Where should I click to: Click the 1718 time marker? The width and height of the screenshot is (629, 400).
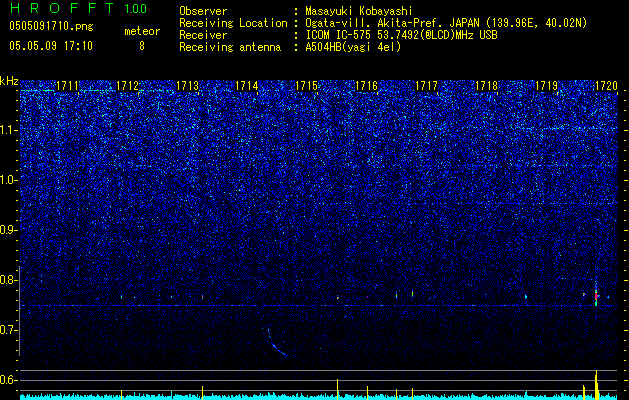tap(486, 86)
